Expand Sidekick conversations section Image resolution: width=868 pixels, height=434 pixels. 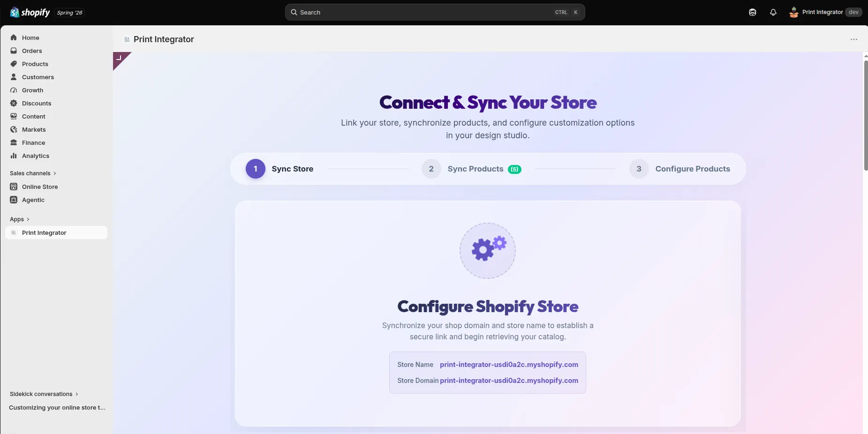tap(44, 394)
